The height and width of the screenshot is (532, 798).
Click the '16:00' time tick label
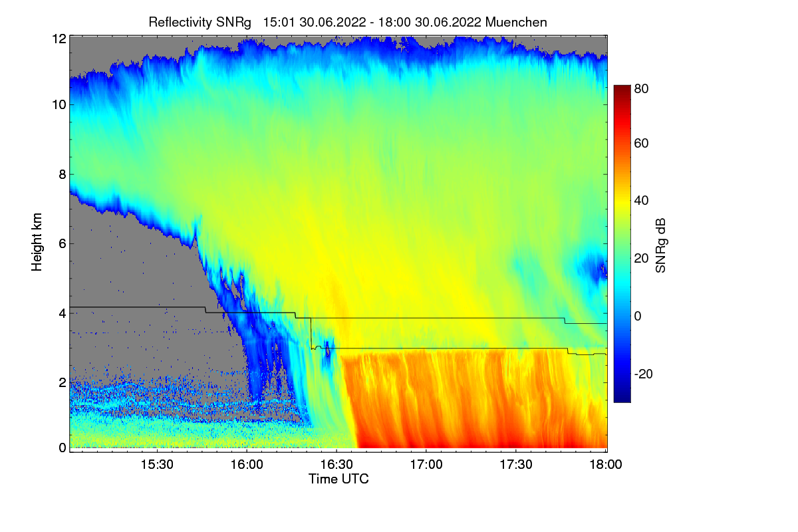pos(247,465)
